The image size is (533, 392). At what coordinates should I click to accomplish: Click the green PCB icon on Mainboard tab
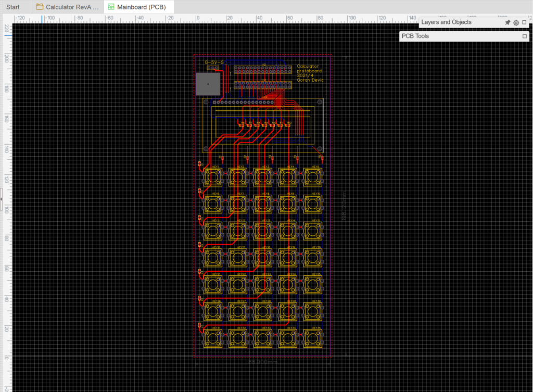111,7
